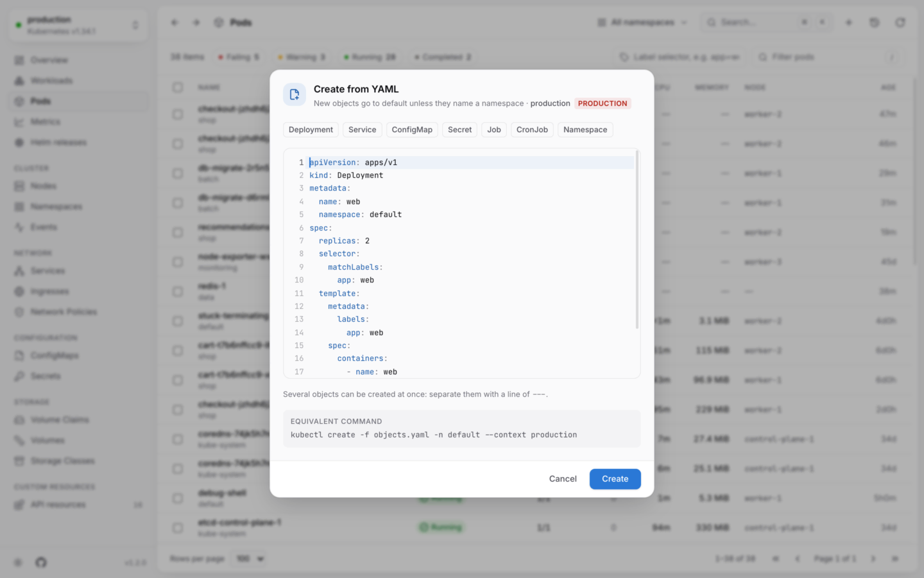The image size is (924, 578).
Task: Check the debug-shell row checkbox
Action: 178,498
